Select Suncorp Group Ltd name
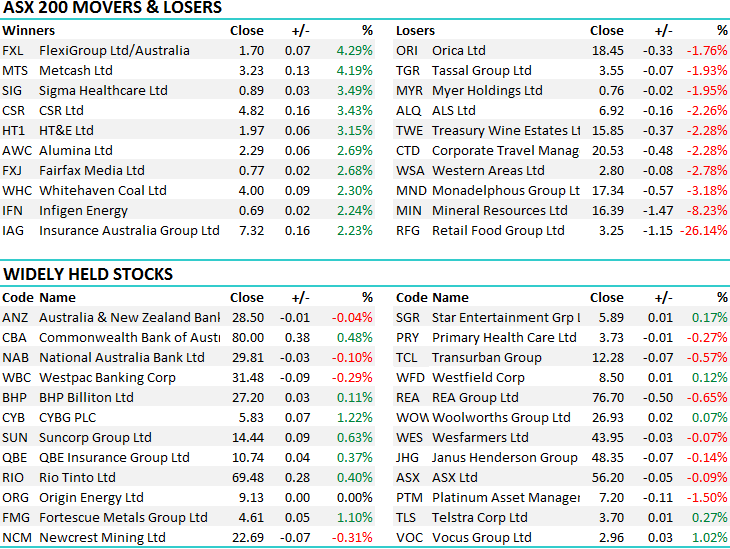The width and height of the screenshot is (730, 549). (x=95, y=438)
